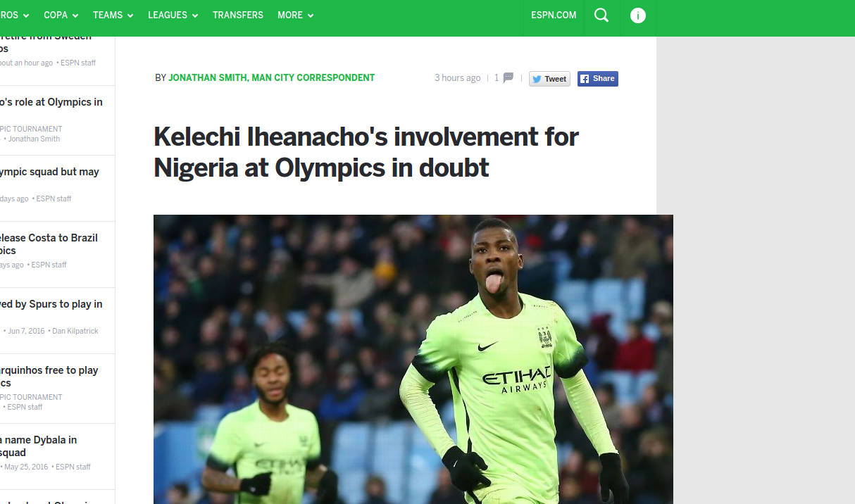Click the info circle icon
The height and width of the screenshot is (504, 855).
pyautogui.click(x=638, y=15)
